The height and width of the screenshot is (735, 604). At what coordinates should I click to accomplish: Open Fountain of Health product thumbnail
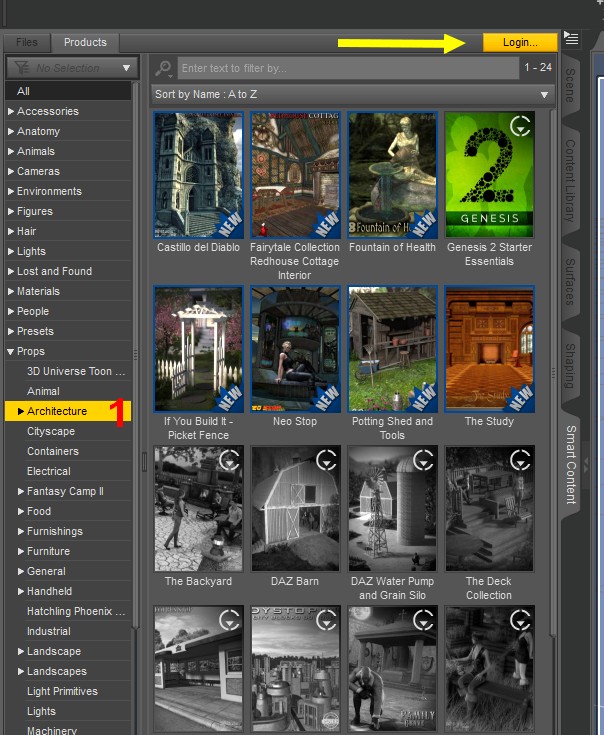pos(392,175)
